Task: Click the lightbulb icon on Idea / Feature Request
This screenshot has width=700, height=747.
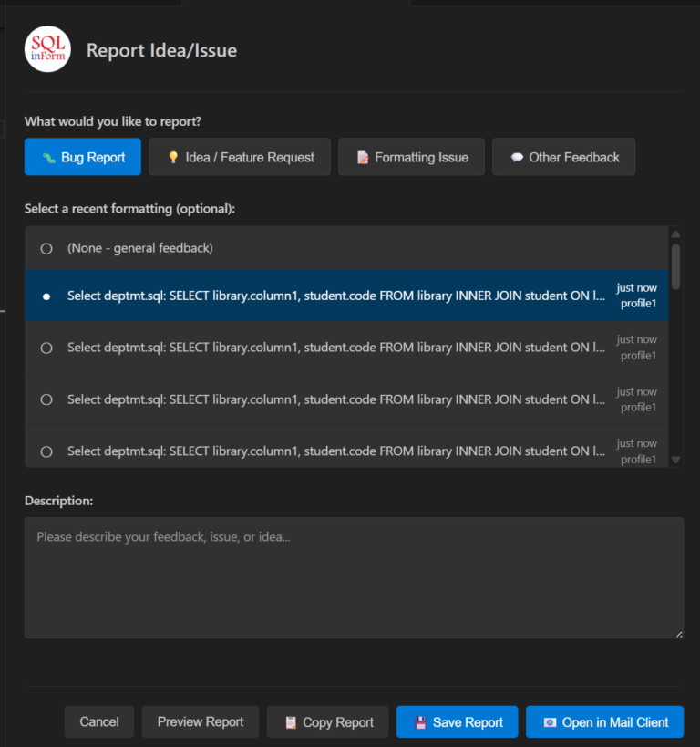Action: click(x=173, y=157)
